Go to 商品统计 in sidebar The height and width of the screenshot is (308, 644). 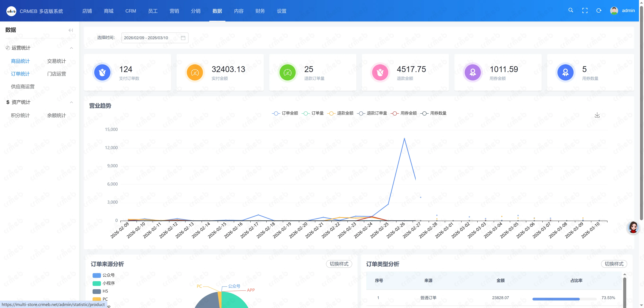point(20,61)
